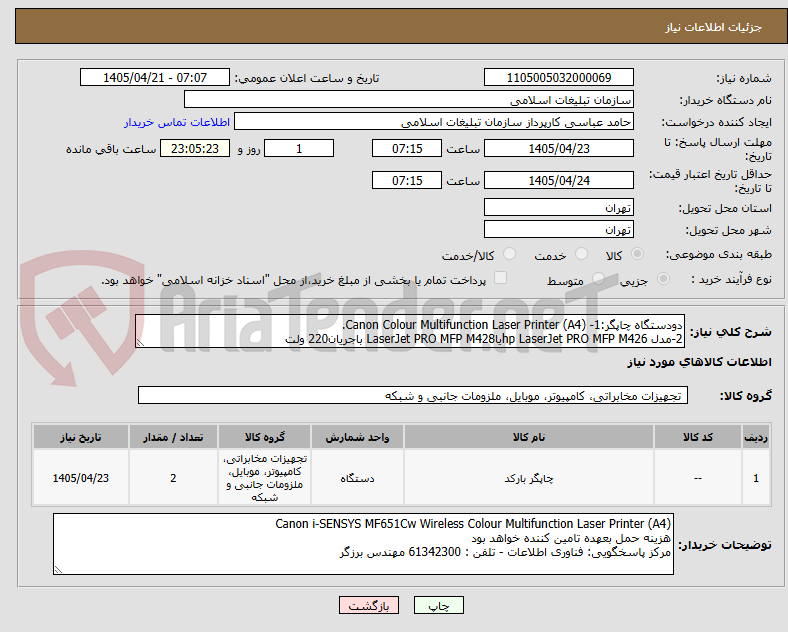Toggle the اسناد خزانه اسلامی payment checkbox
788x632 pixels.
(500, 278)
